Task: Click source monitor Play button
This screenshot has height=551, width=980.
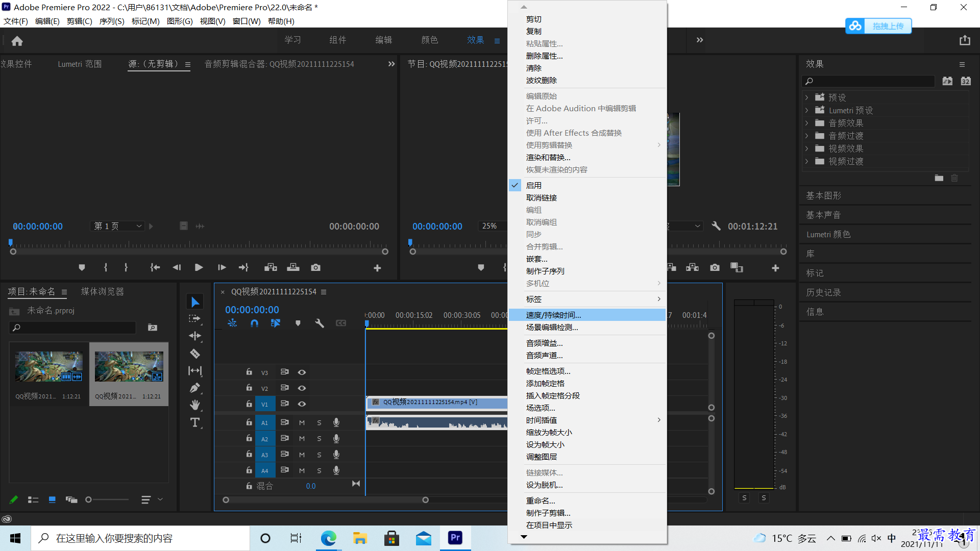Action: pyautogui.click(x=199, y=267)
